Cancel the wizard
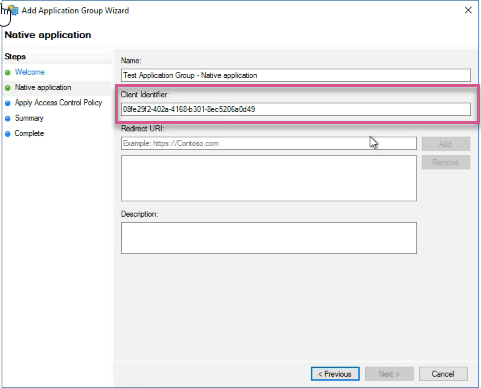The height and width of the screenshot is (388, 481). coord(443,374)
